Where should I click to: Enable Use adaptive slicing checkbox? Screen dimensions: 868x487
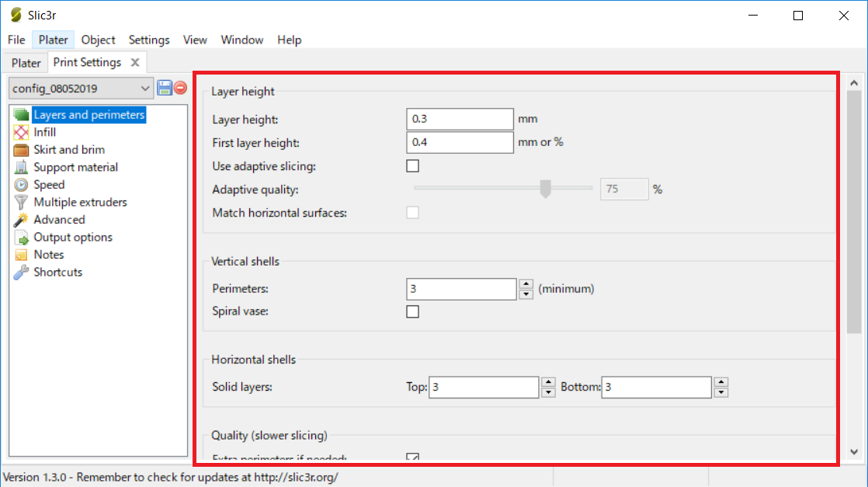[412, 165]
